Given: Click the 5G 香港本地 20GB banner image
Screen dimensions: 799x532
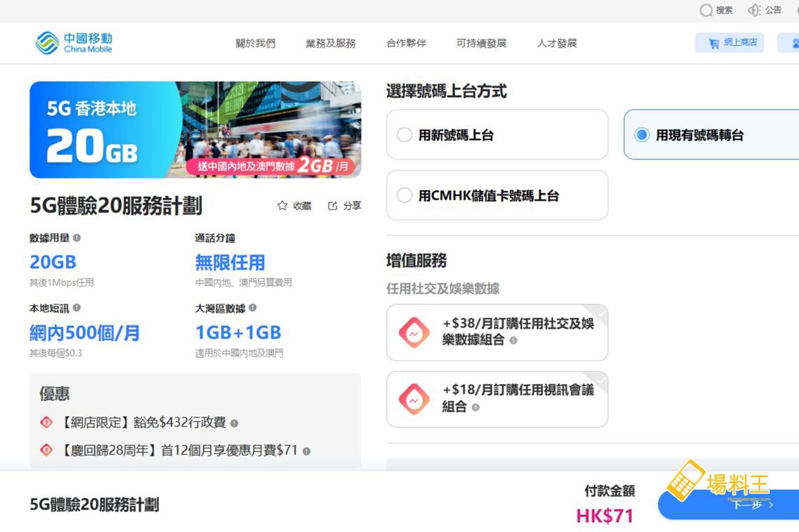Looking at the screenshot, I should (x=195, y=130).
